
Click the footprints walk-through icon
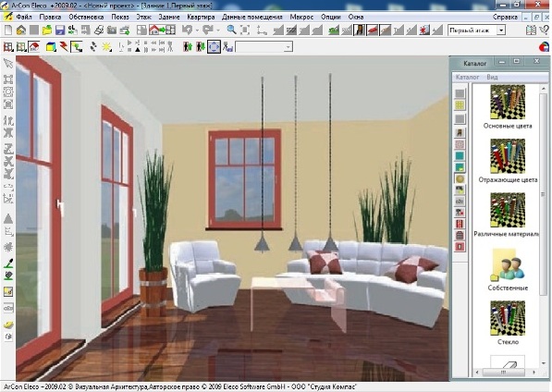click(x=93, y=47)
